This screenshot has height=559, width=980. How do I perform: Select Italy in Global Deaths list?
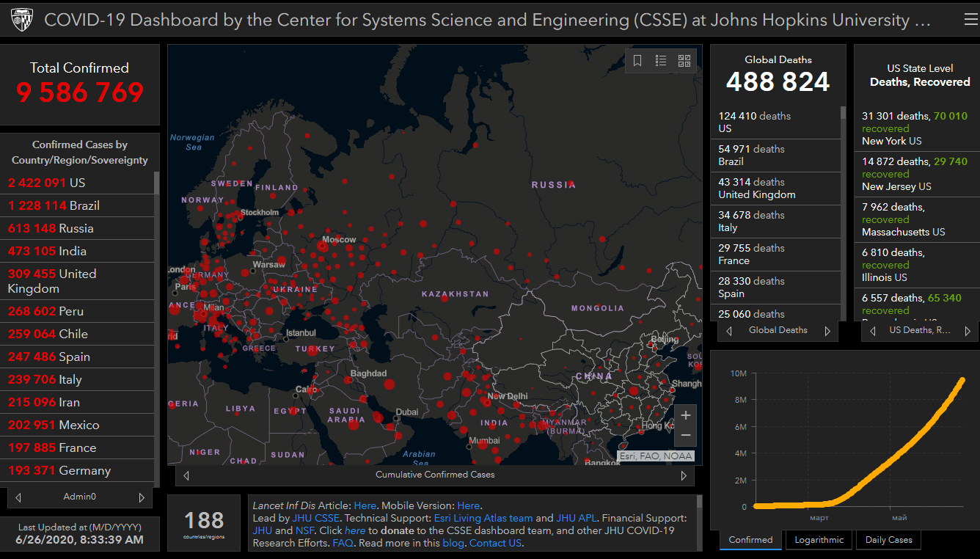click(x=775, y=222)
